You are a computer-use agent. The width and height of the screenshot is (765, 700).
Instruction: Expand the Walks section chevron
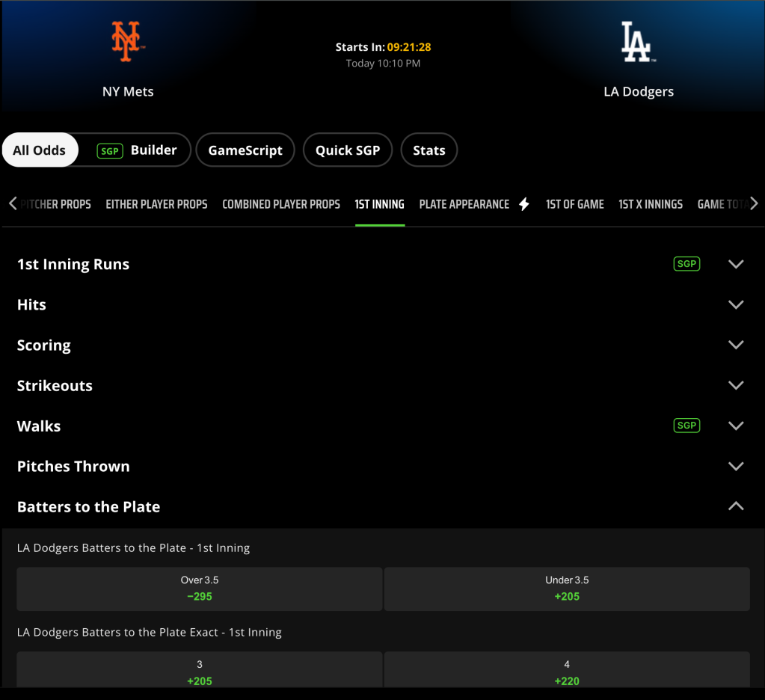tap(736, 426)
